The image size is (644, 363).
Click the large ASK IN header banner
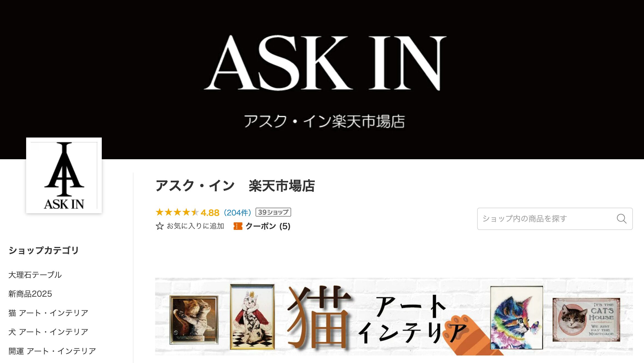pos(322,80)
